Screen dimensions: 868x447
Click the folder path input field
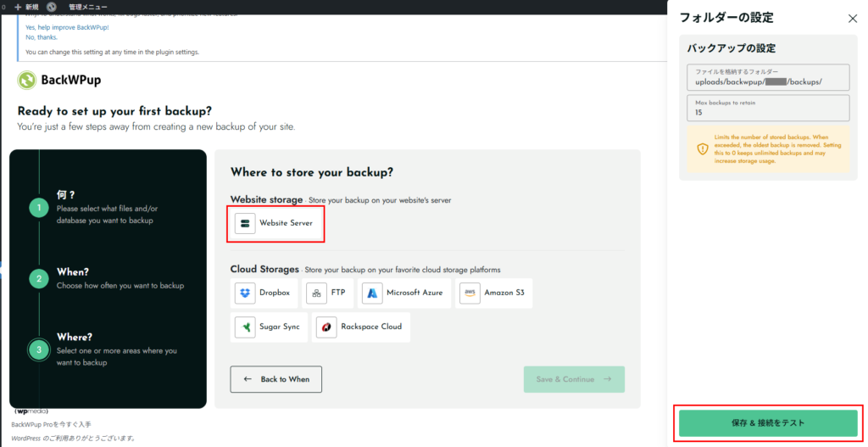[x=767, y=82]
